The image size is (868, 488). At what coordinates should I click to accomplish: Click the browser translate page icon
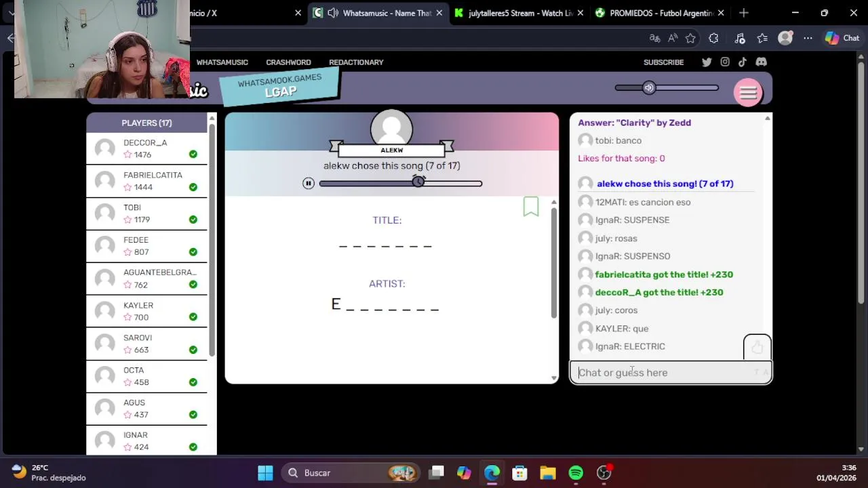point(655,38)
